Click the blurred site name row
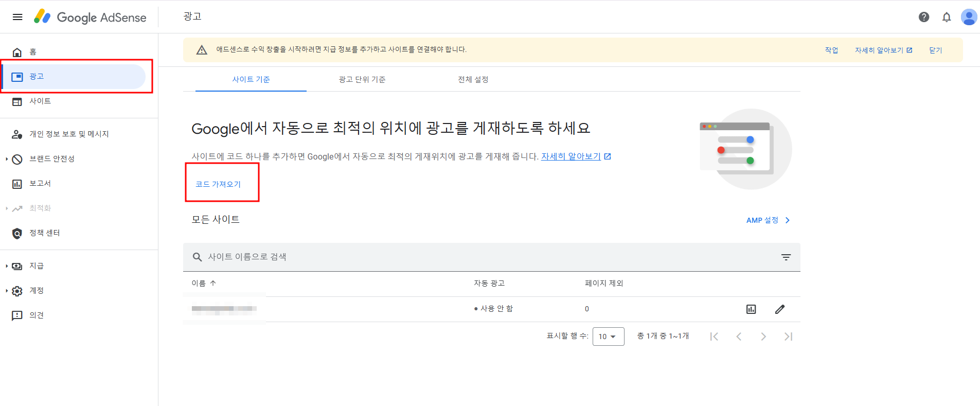Viewport: 980px width, 406px height. click(224, 309)
